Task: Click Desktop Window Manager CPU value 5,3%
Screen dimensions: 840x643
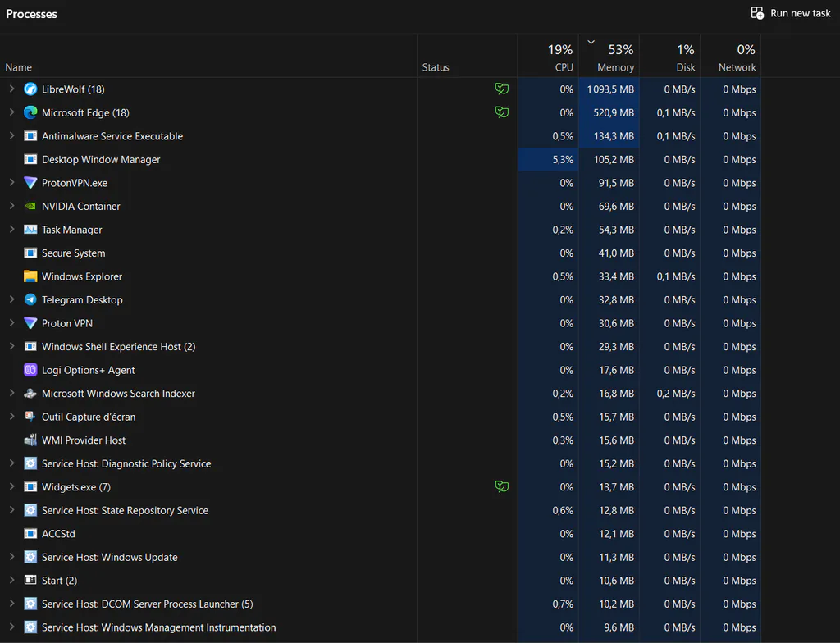Action: 563,160
